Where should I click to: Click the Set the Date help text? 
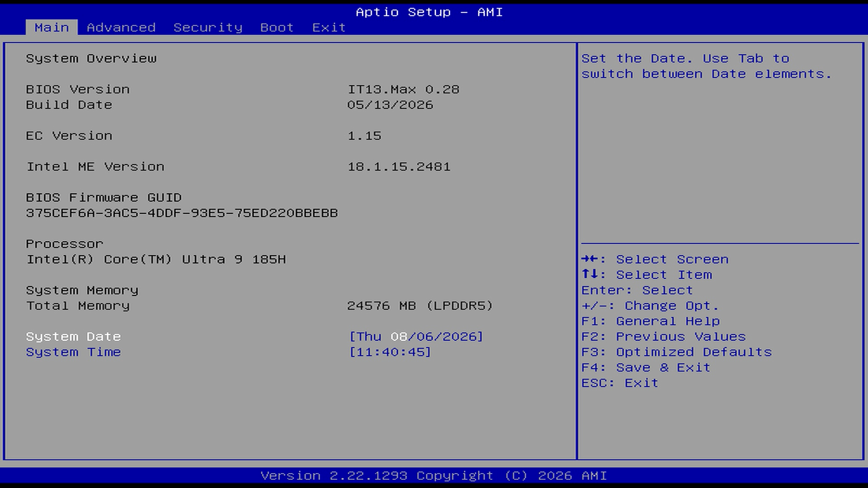coord(707,66)
